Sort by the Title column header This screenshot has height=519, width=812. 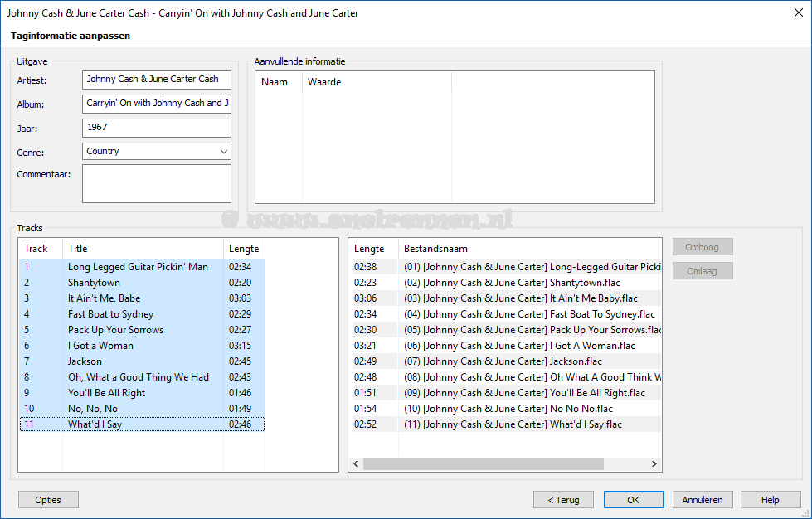point(143,249)
